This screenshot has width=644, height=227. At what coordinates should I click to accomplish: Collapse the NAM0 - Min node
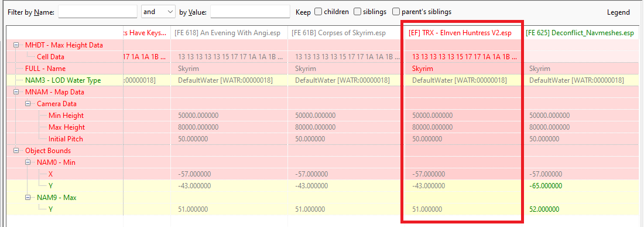(28, 162)
